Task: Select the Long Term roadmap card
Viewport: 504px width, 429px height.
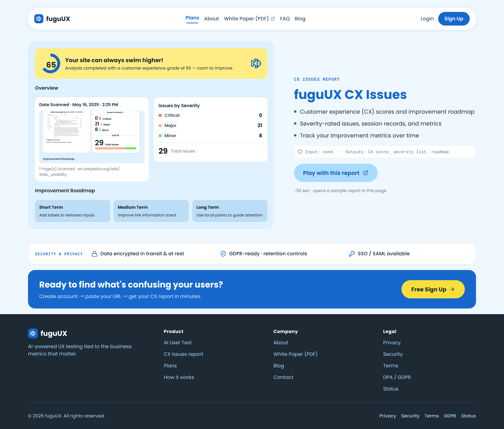Action: tap(230, 211)
